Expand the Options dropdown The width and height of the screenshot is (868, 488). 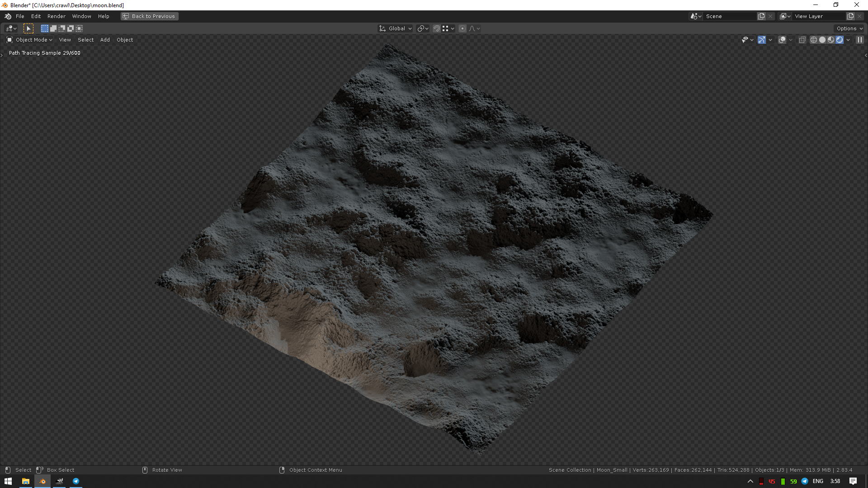(849, 28)
